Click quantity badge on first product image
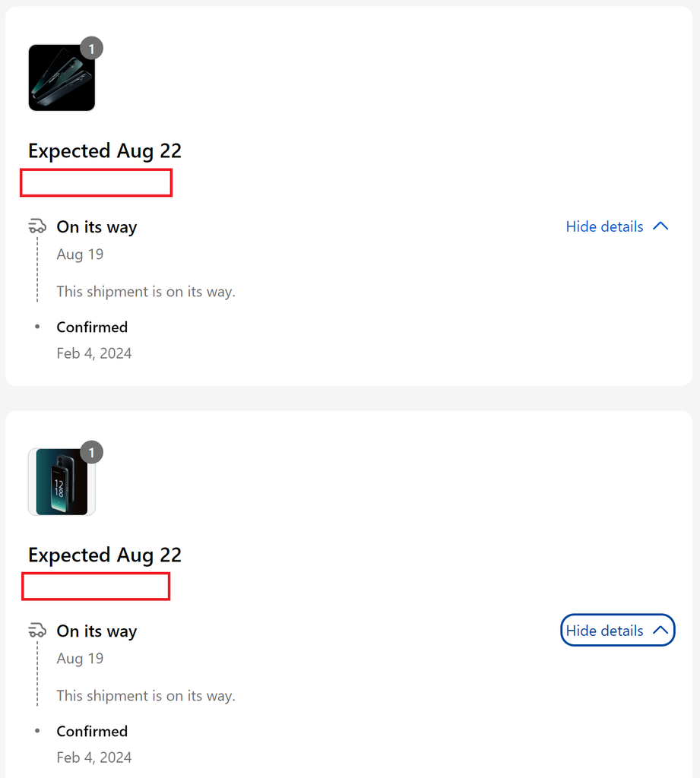700x778 pixels. click(x=91, y=48)
